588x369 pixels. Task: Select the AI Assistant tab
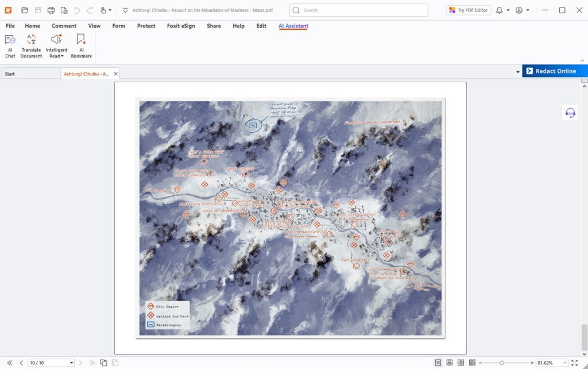tap(293, 26)
